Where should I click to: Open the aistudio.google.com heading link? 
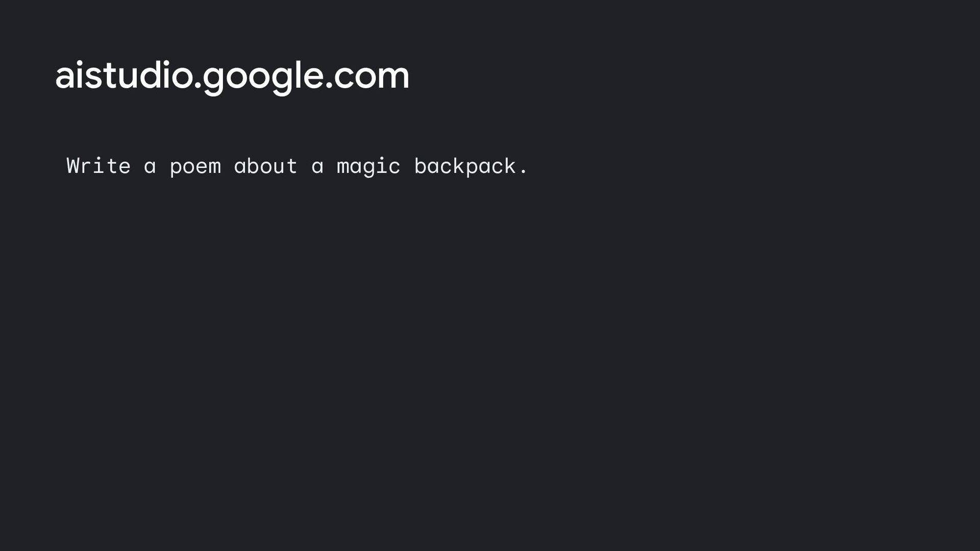[232, 77]
